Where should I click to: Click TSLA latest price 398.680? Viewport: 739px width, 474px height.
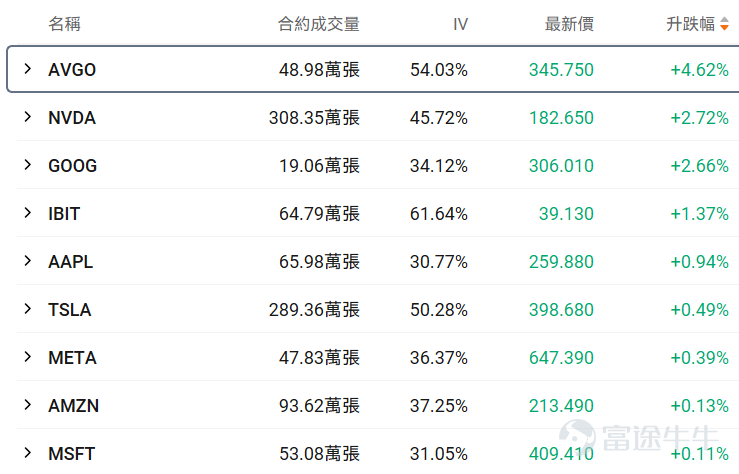(x=561, y=311)
